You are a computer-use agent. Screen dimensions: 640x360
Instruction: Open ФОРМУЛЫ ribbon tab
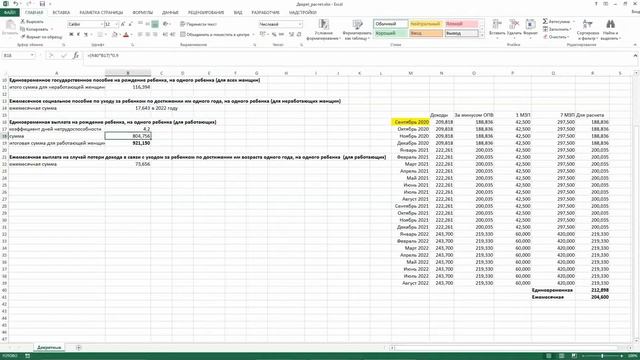[142, 13]
